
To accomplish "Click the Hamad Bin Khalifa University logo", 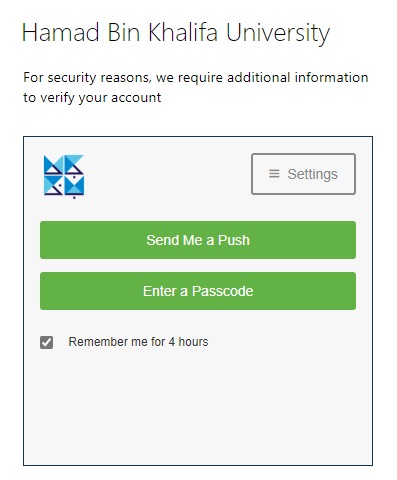I will tap(64, 177).
